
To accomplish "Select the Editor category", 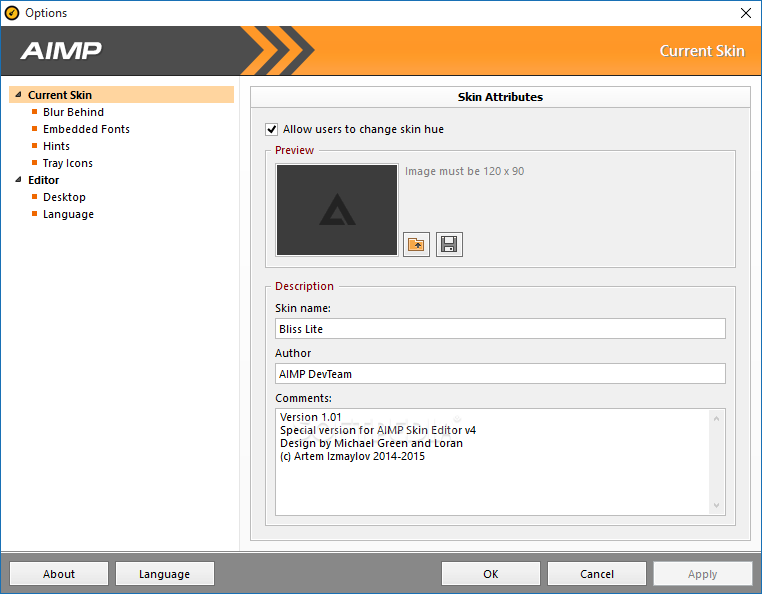I will (44, 180).
